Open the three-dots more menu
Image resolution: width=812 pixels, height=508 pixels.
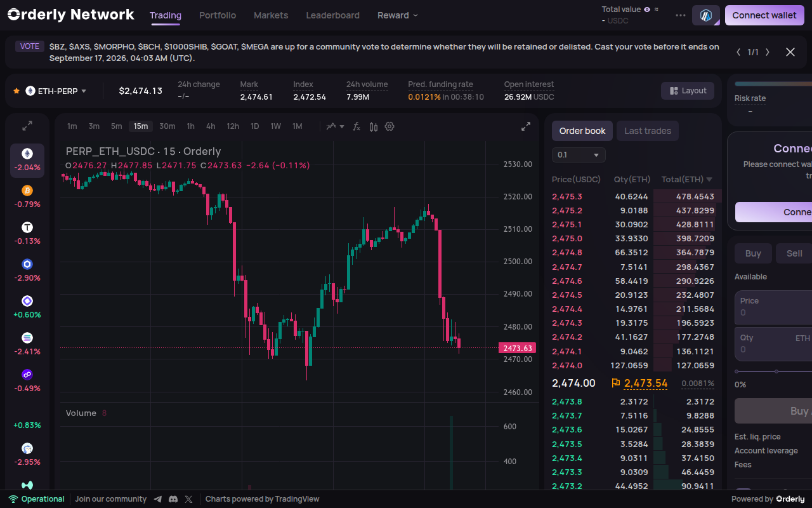point(681,15)
